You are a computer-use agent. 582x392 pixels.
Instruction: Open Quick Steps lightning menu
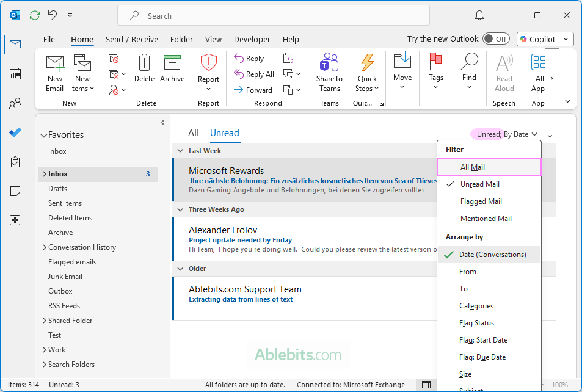[x=367, y=73]
